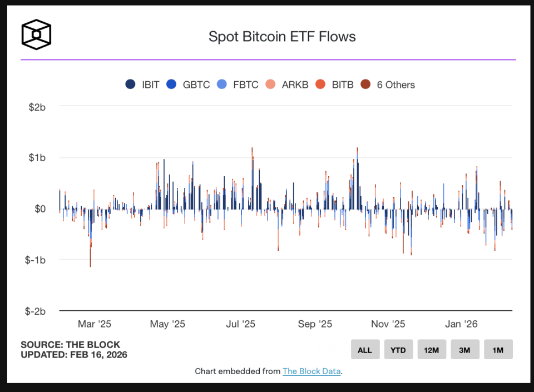The width and height of the screenshot is (534, 392).
Task: Toggle the GBTC legend color dot
Action: (171, 85)
